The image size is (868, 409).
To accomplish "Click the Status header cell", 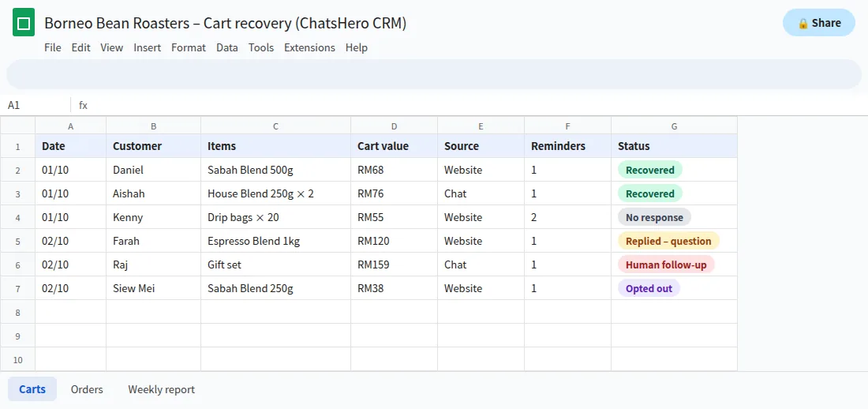I will pos(674,146).
